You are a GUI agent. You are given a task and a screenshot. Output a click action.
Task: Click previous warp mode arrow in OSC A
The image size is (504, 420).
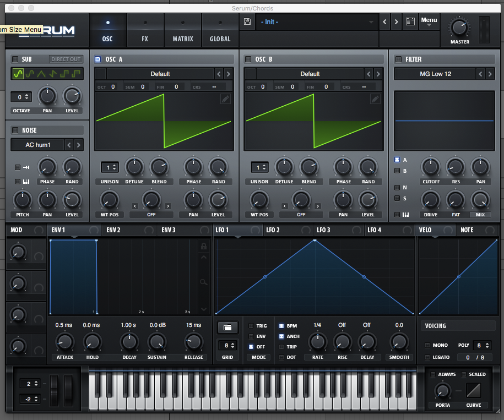point(135,206)
